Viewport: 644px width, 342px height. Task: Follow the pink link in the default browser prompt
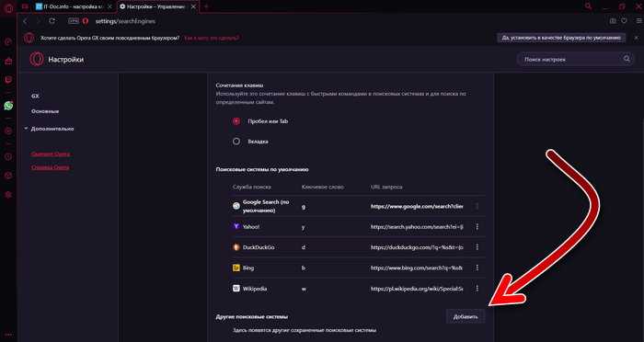(x=212, y=38)
